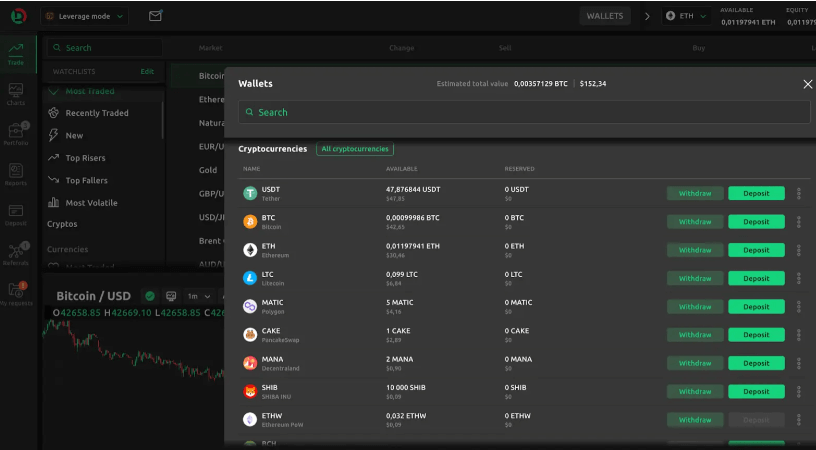Click the platform logo icon
The height and width of the screenshot is (450, 816).
pyautogui.click(x=19, y=16)
